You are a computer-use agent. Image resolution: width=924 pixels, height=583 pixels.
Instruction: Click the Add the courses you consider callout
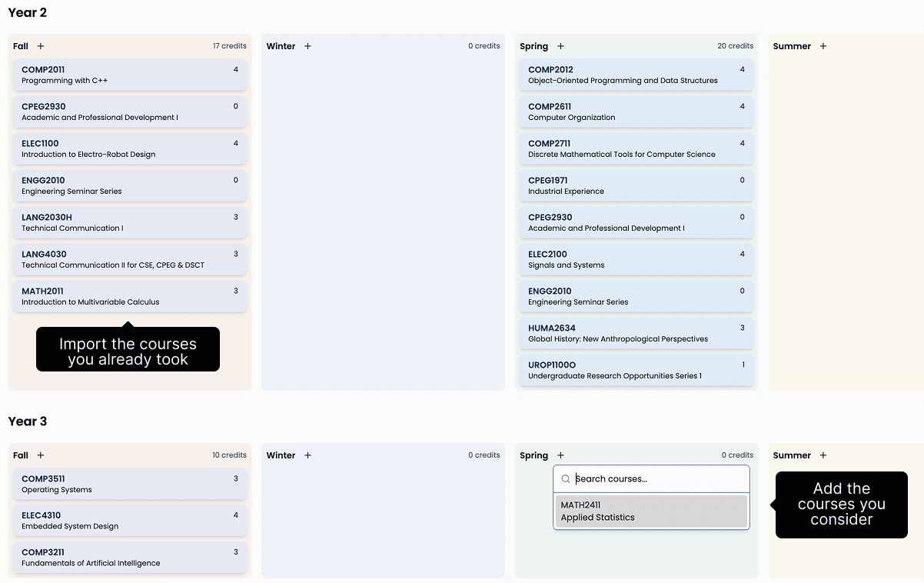coord(841,505)
